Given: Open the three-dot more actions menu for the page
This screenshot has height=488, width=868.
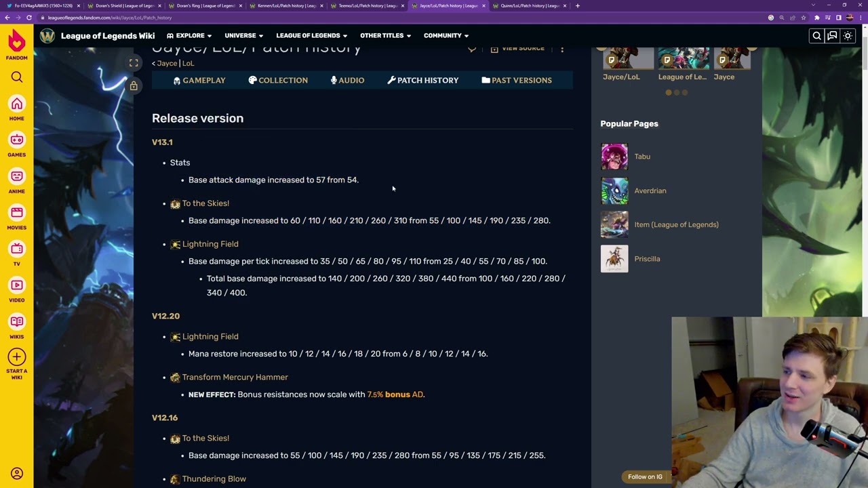Looking at the screenshot, I should (562, 49).
